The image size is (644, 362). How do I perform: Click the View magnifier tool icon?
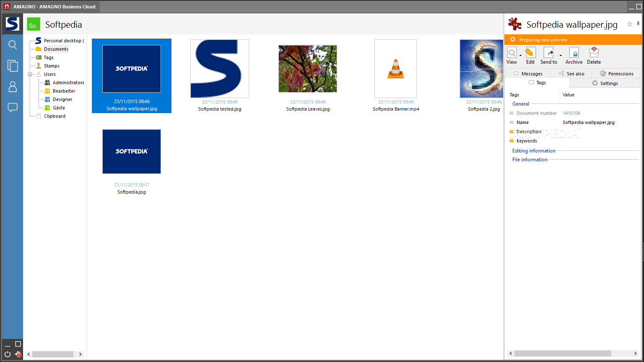(x=512, y=53)
